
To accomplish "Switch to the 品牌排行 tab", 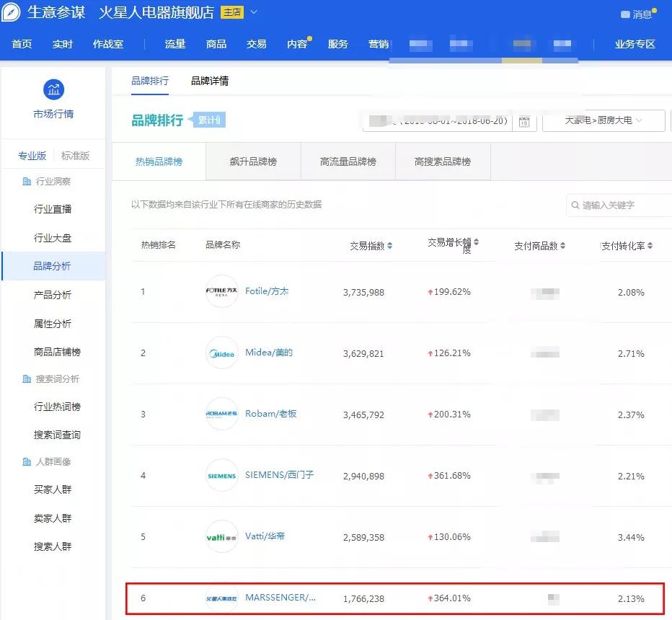I will [x=150, y=81].
